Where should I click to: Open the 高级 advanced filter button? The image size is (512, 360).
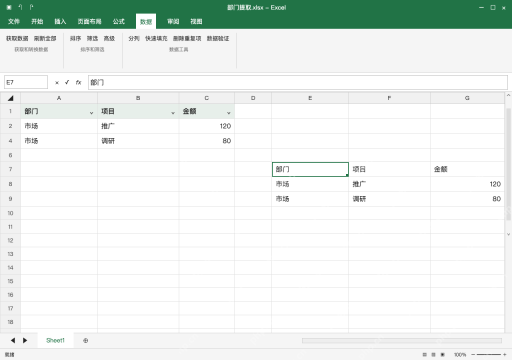point(109,39)
